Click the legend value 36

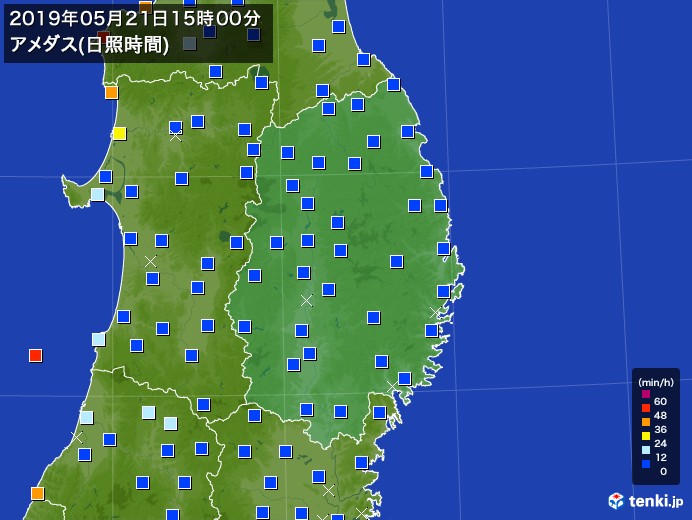tap(660, 429)
